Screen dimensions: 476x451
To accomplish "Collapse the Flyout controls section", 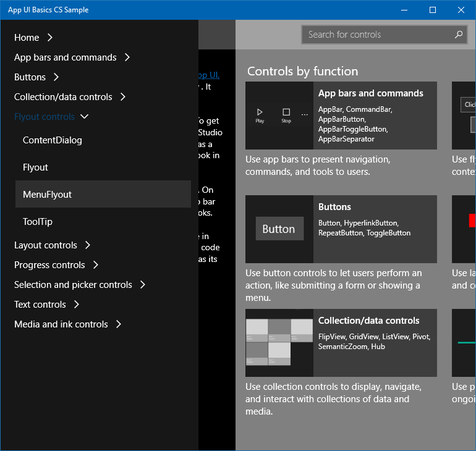I will pyautogui.click(x=85, y=117).
